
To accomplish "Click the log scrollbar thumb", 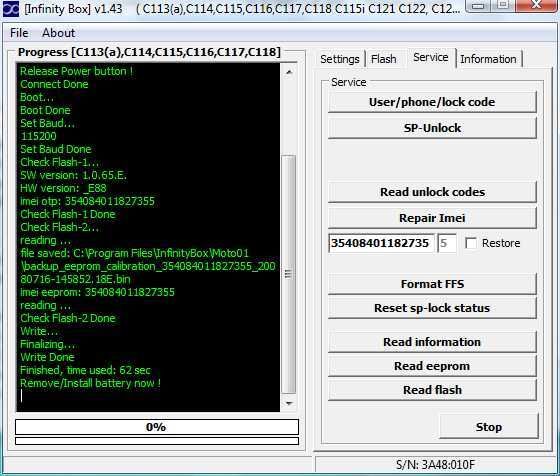I will 289,274.
